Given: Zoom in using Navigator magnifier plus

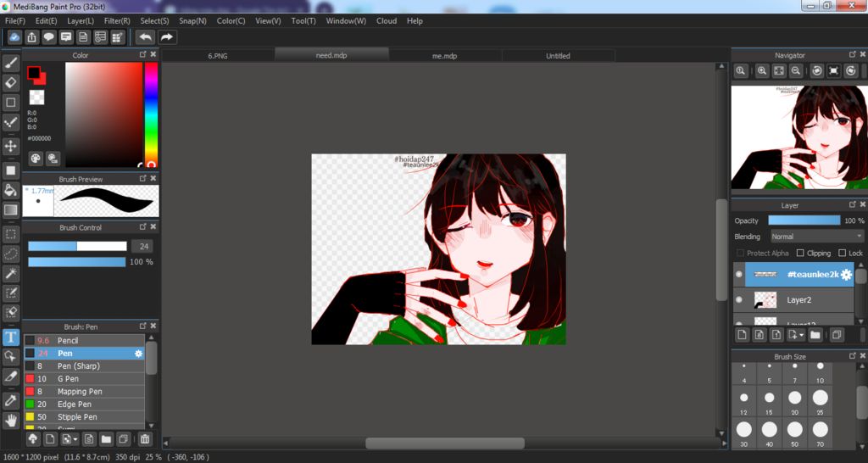Looking at the screenshot, I should click(x=762, y=71).
